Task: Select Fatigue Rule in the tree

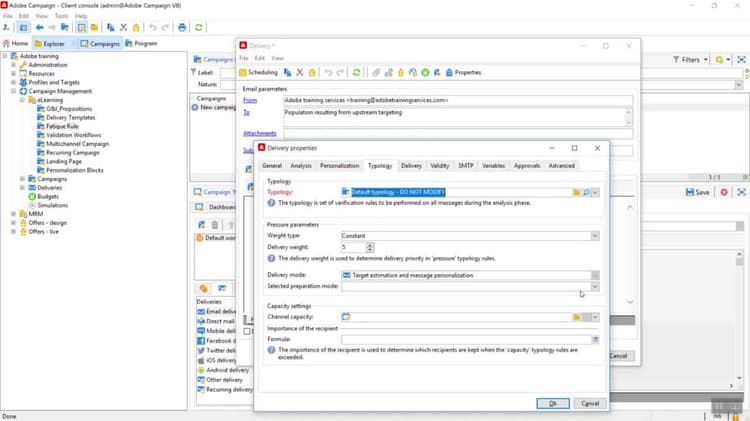Action: click(x=62, y=126)
